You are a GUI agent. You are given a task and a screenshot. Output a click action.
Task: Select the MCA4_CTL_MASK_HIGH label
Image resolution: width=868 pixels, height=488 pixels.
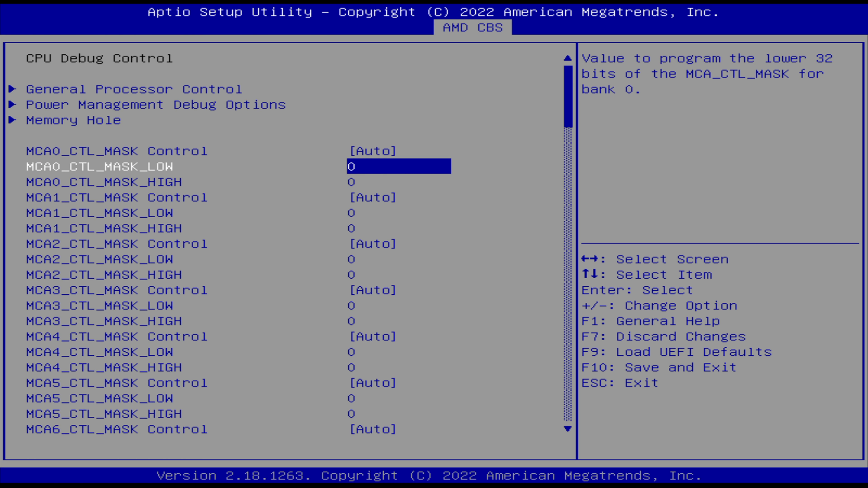tap(104, 367)
